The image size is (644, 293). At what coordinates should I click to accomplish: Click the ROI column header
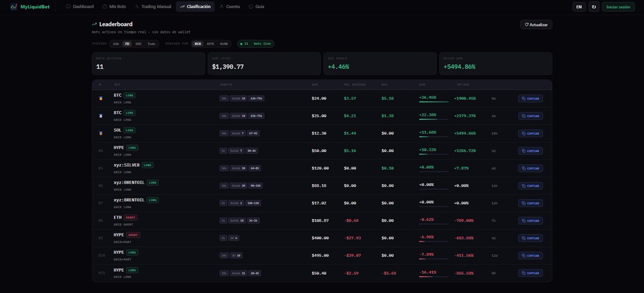tap(384, 85)
